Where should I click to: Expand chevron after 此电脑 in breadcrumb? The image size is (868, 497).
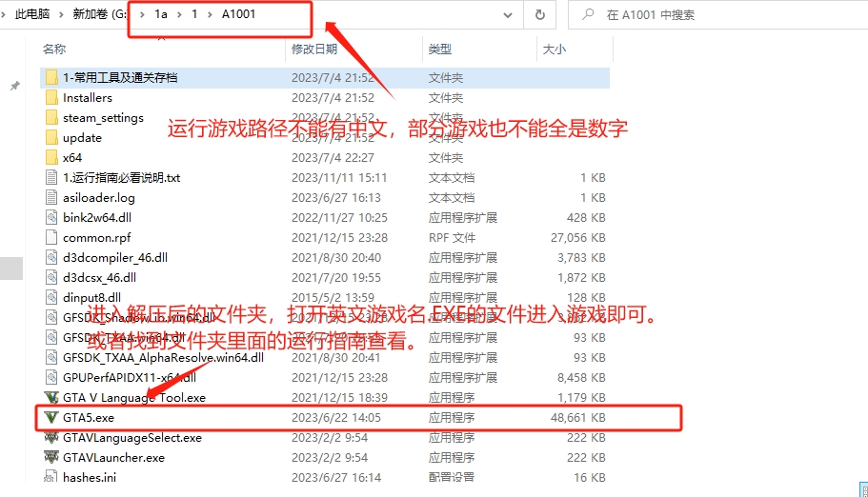pyautogui.click(x=61, y=14)
